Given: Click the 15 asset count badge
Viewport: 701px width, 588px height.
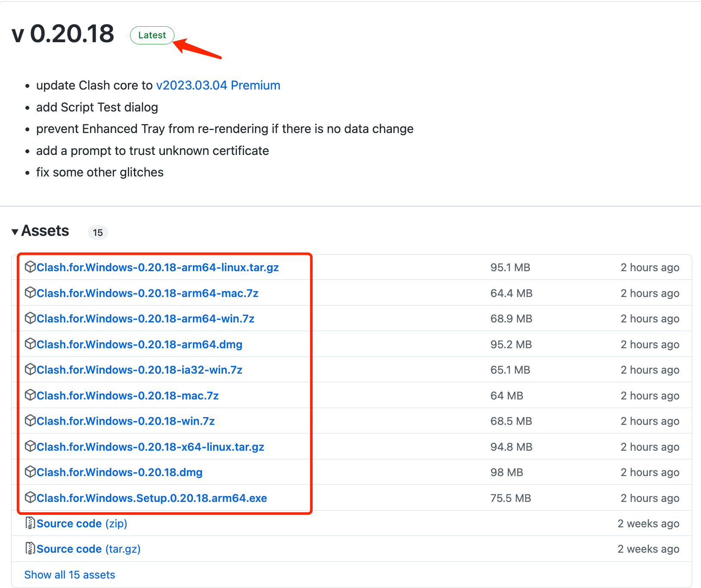Looking at the screenshot, I should (x=98, y=232).
